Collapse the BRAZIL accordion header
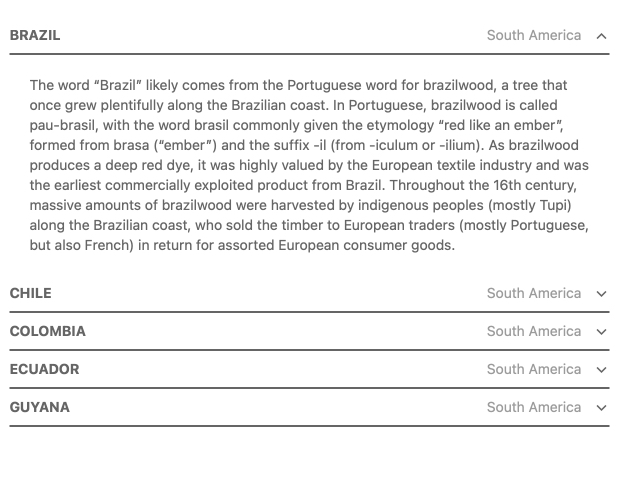This screenshot has height=487, width=620. coord(310,36)
